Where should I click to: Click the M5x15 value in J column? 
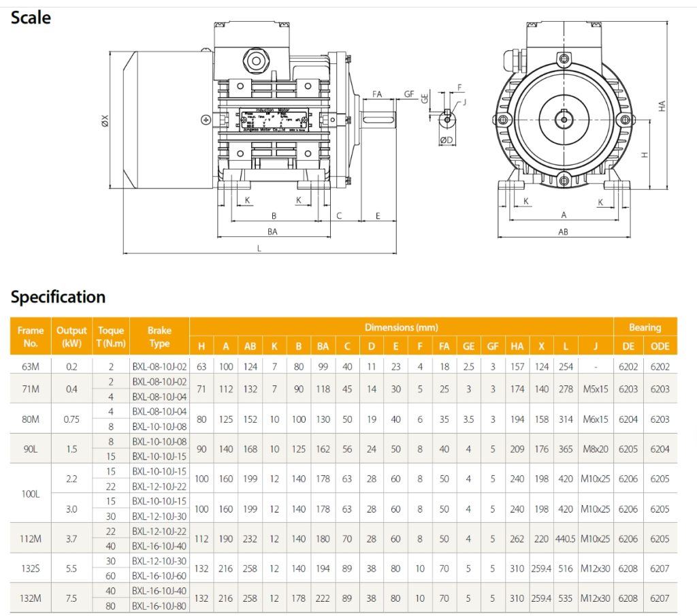[x=595, y=389]
